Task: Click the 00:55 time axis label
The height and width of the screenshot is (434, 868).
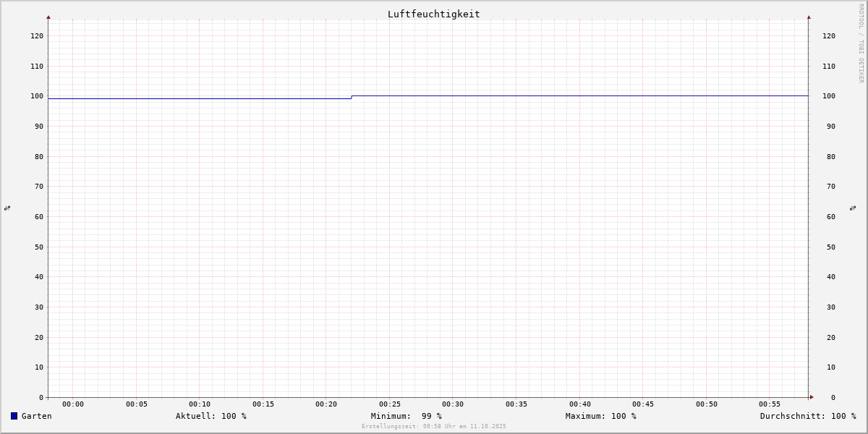Action: (x=770, y=404)
